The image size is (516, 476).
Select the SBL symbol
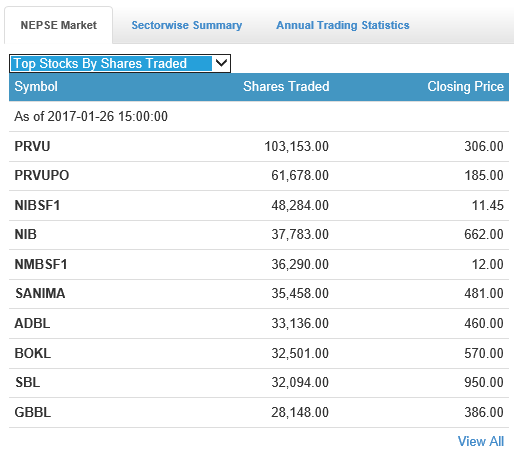click(x=28, y=382)
